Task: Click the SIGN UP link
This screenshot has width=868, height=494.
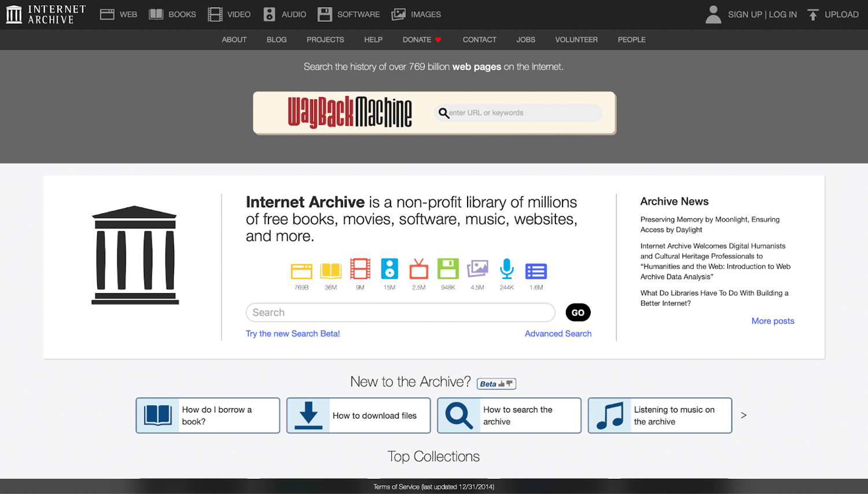Action: (x=745, y=14)
